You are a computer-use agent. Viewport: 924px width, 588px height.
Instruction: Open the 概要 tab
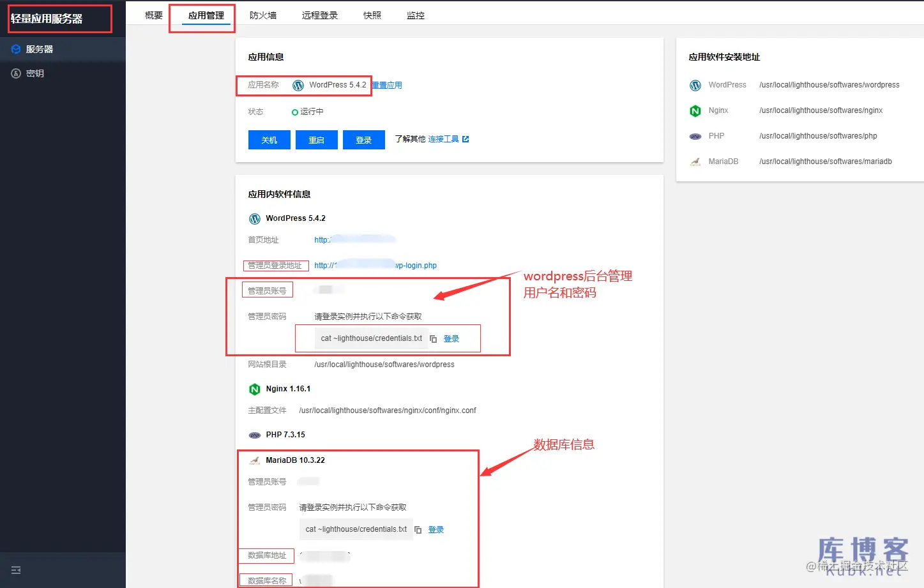click(154, 15)
